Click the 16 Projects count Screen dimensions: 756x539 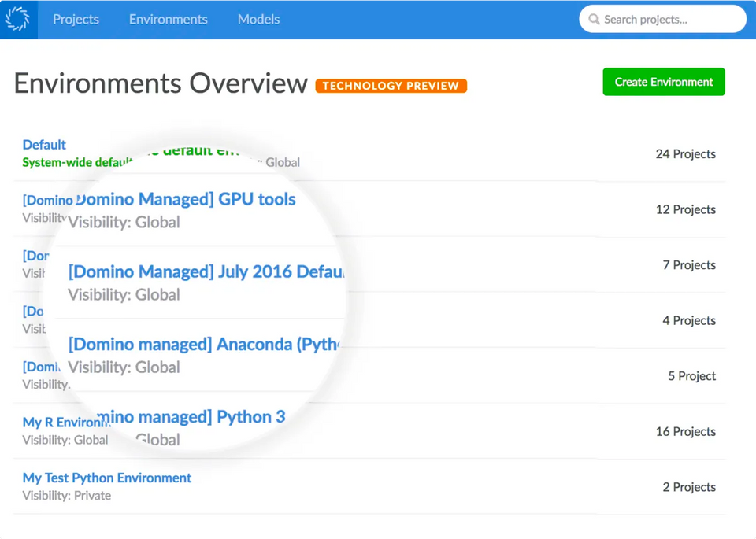685,431
